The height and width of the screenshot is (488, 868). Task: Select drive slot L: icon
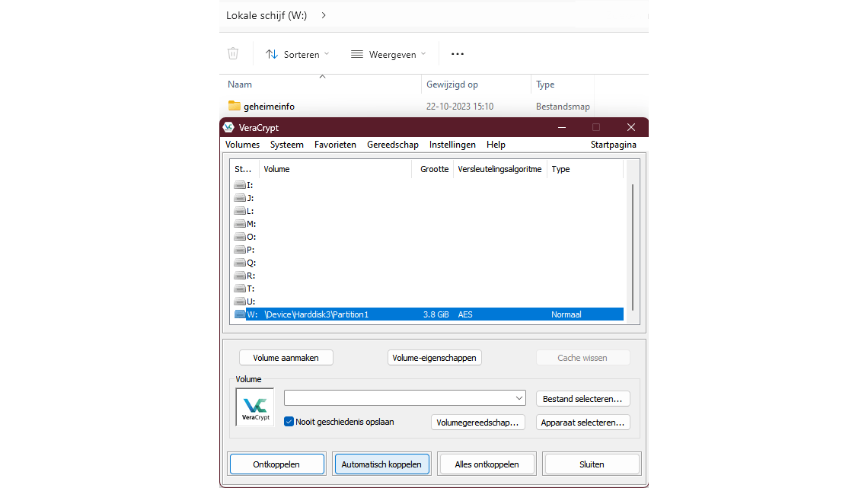[240, 211]
